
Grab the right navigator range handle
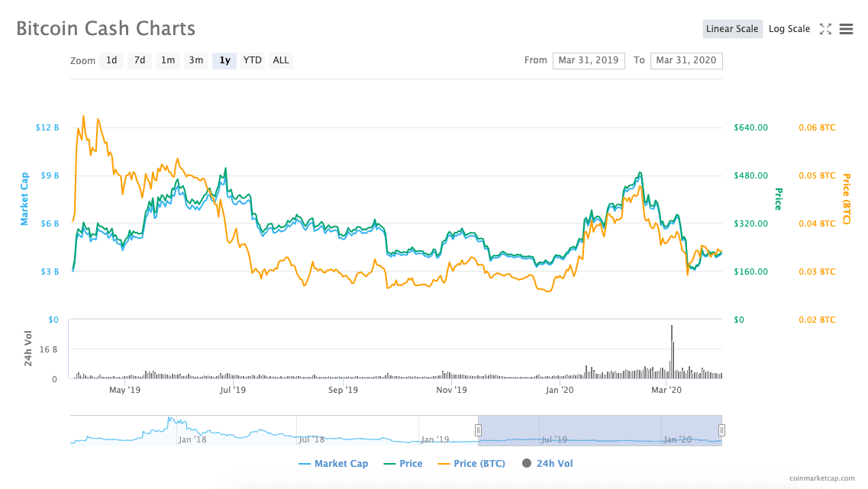click(721, 430)
